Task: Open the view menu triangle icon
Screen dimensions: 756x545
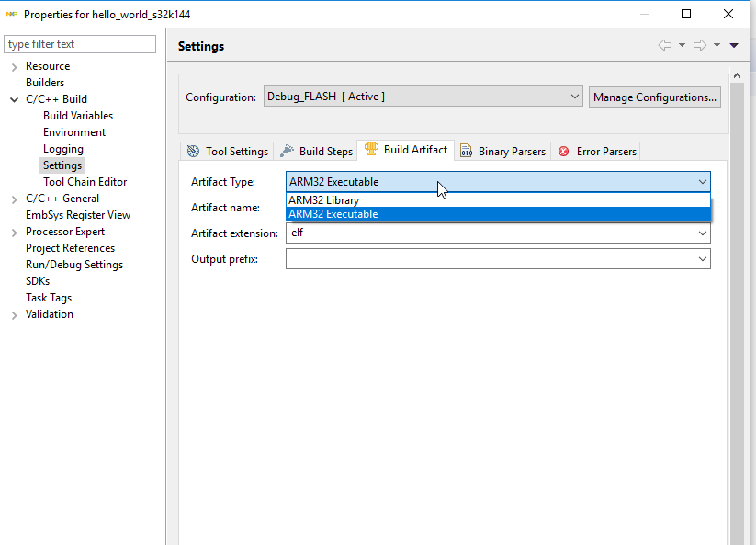Action: 734,45
